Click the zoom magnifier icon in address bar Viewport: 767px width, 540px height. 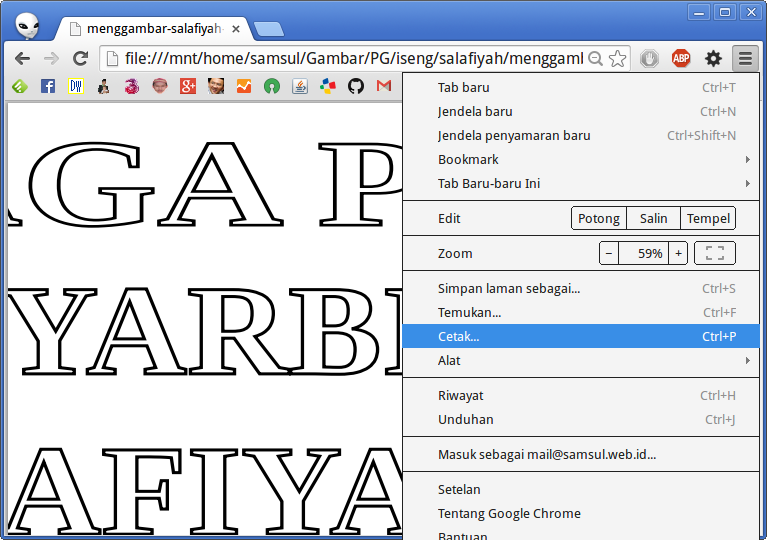pos(595,59)
